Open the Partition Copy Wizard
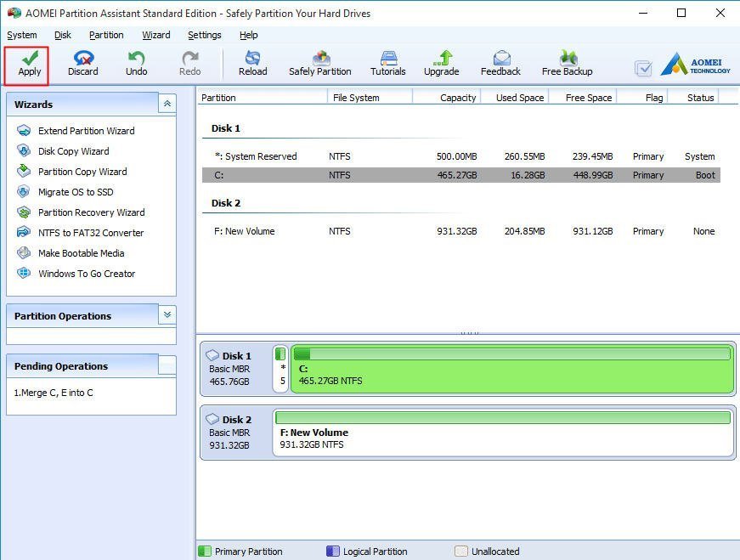740x560 pixels. [x=82, y=172]
